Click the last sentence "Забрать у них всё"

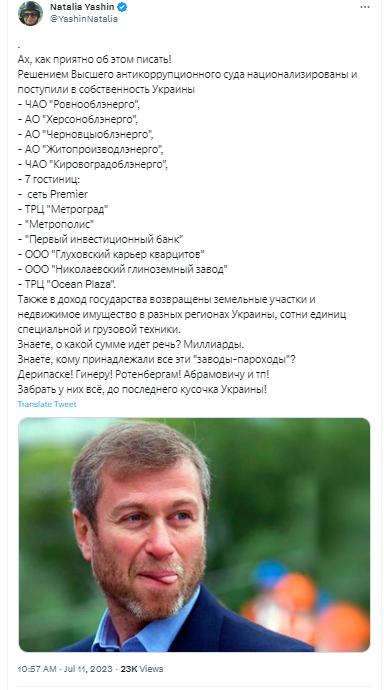(142, 389)
